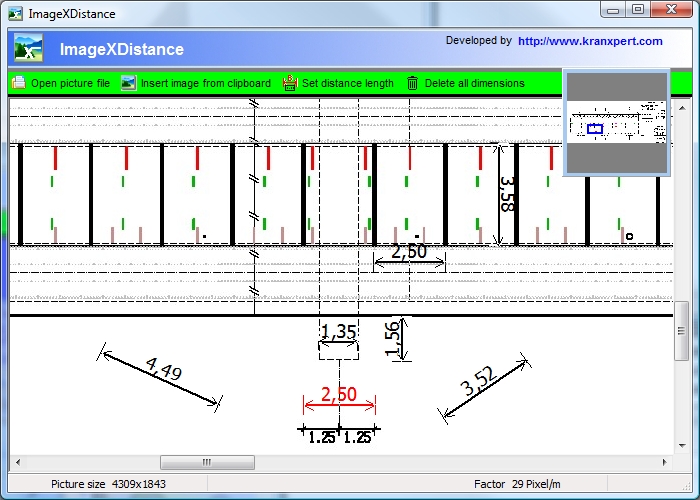Click the overview thumbnail navigator
Image resolution: width=700 pixels, height=500 pixels.
click(617, 124)
